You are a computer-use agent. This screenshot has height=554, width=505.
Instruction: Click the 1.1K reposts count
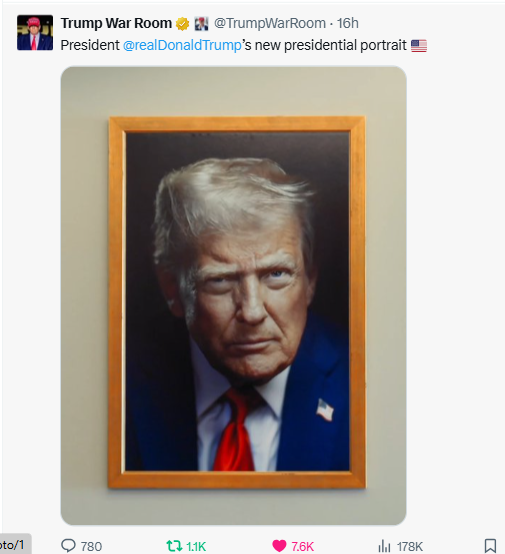[x=196, y=547]
